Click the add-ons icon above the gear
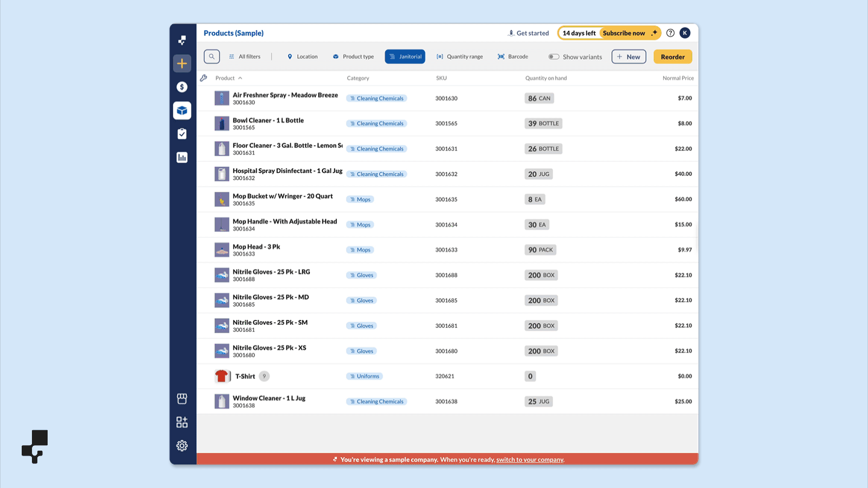The image size is (868, 488). pos(182,422)
